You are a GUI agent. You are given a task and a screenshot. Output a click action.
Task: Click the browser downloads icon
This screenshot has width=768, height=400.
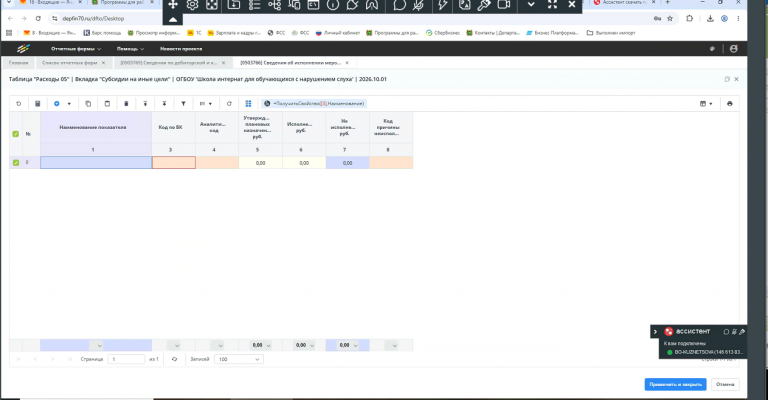pyautogui.click(x=710, y=19)
